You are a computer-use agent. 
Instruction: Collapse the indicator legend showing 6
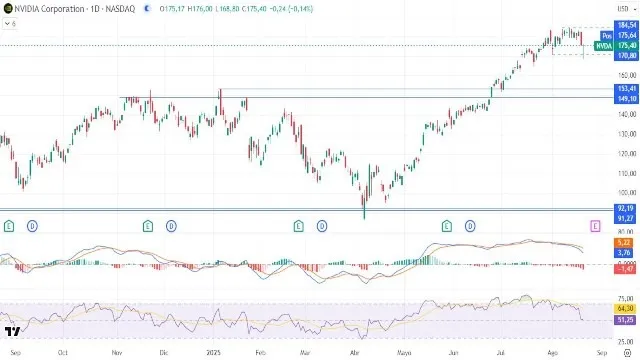click(10, 24)
